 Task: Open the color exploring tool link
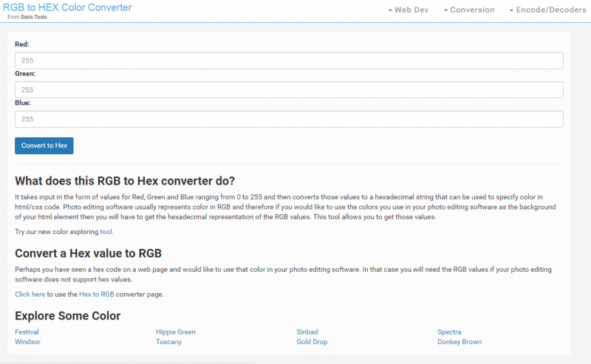(106, 232)
